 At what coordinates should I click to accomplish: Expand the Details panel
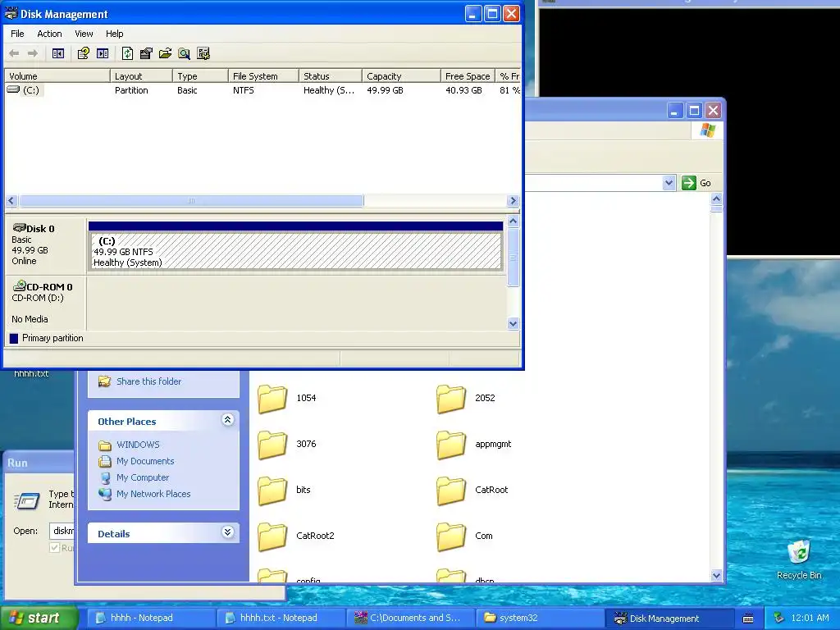[x=227, y=532]
